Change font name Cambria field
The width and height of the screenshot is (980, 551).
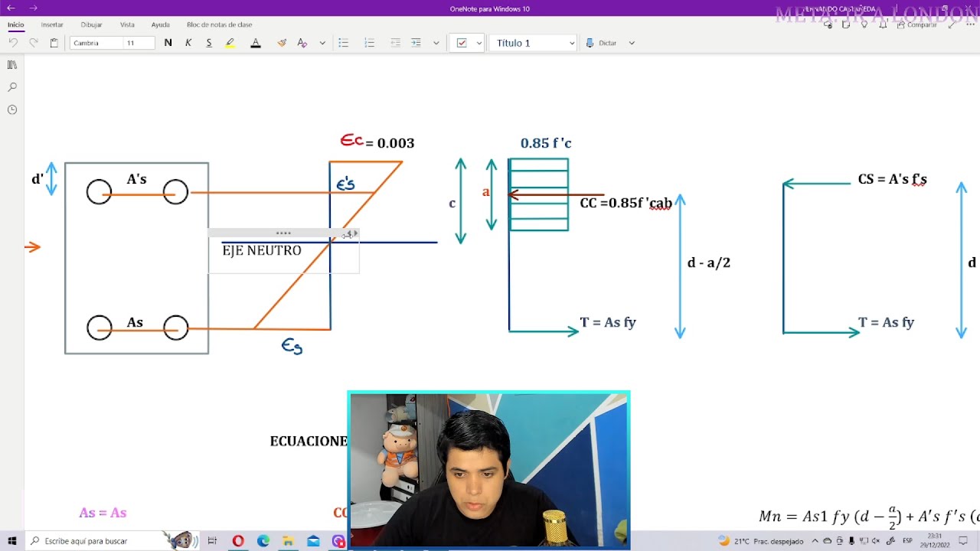[x=96, y=43]
